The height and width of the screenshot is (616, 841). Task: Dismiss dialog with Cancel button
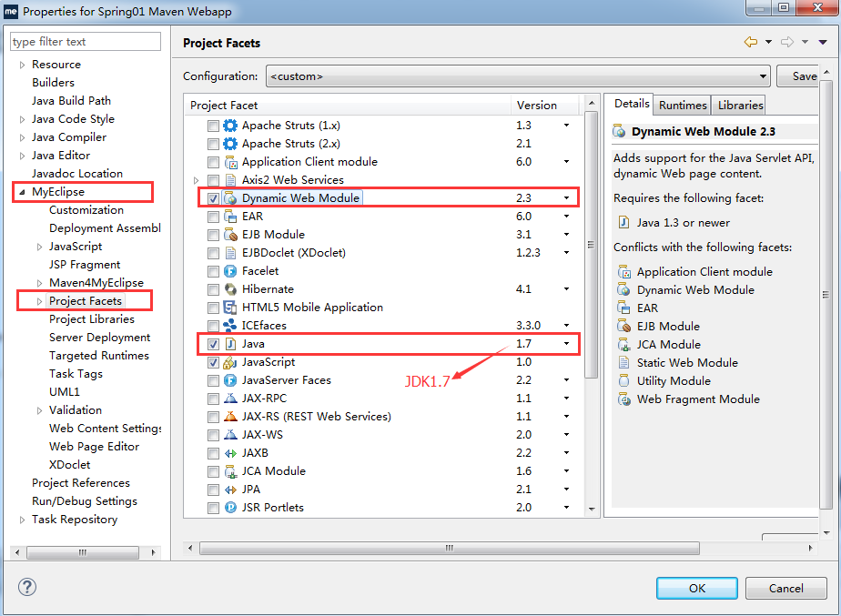pos(785,588)
